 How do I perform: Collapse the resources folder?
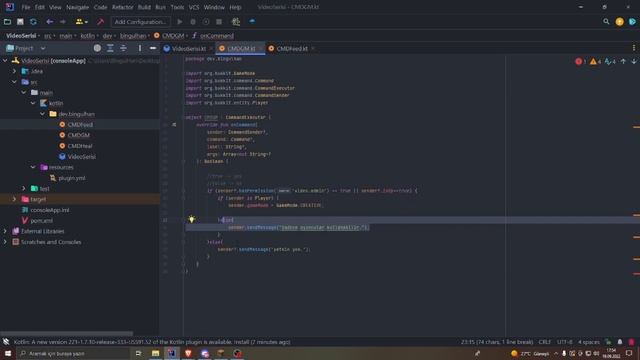point(33,167)
